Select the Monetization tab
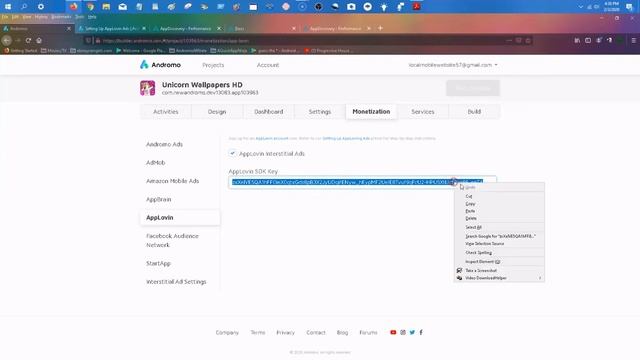640x360 pixels. tap(371, 111)
